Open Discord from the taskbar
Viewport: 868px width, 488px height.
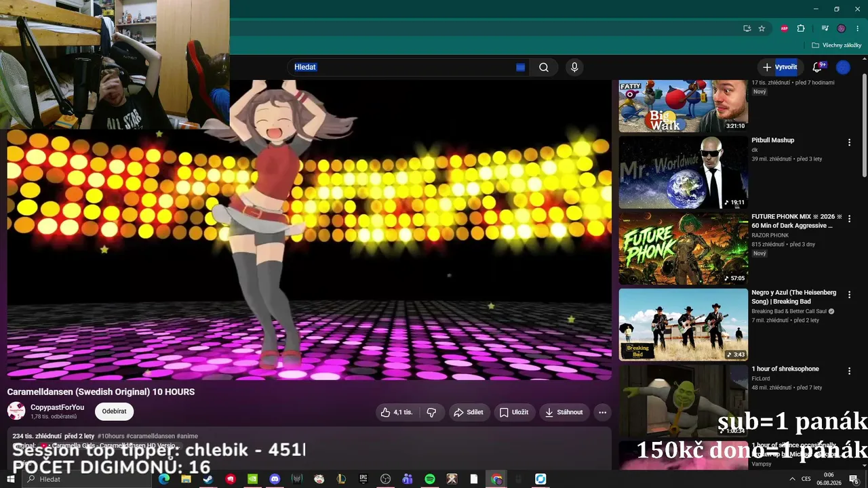click(x=275, y=479)
